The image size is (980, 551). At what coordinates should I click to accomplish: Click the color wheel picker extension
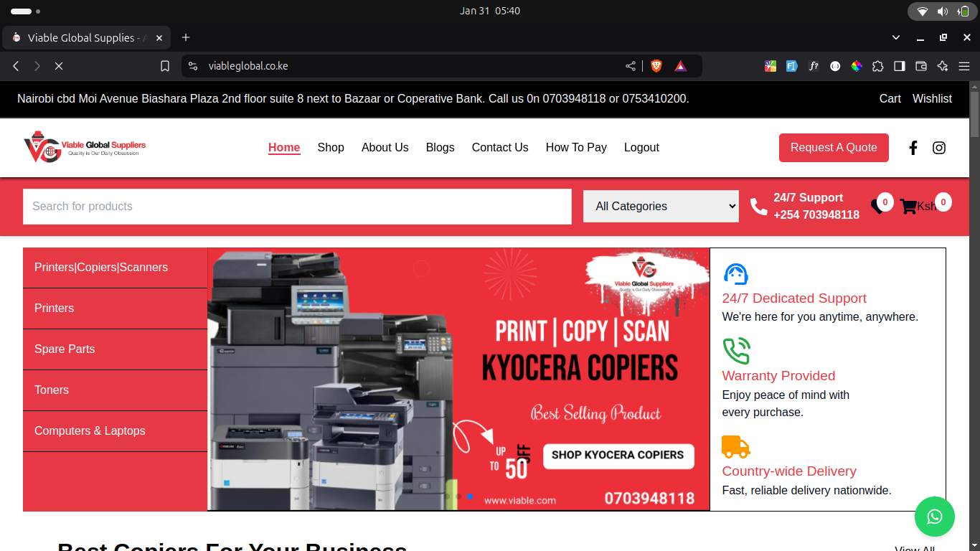click(x=857, y=66)
